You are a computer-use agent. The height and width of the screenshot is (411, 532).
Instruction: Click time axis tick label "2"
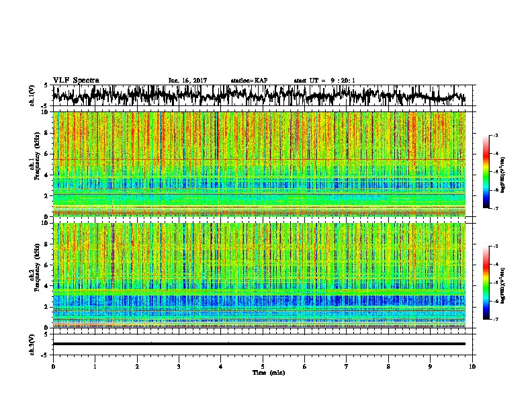coord(137,366)
